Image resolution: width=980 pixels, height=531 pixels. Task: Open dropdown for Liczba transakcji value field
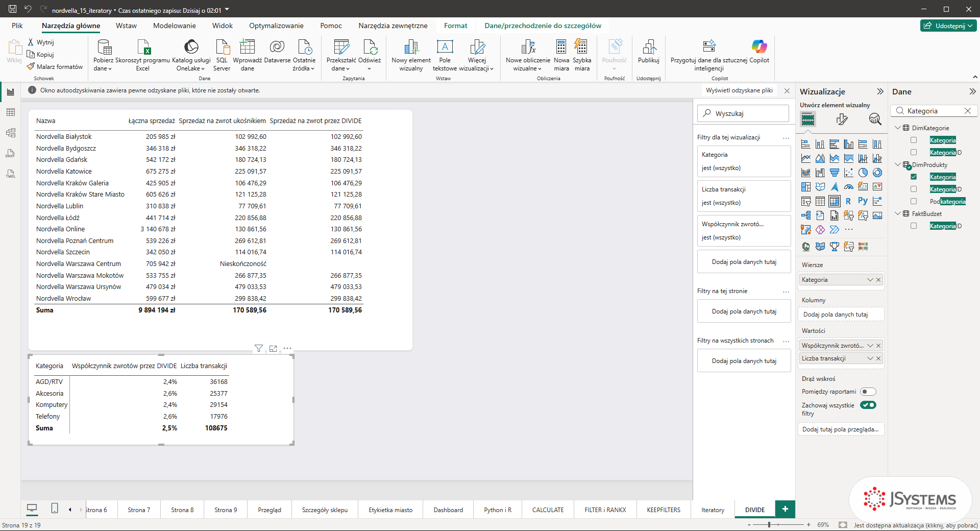[870, 358]
